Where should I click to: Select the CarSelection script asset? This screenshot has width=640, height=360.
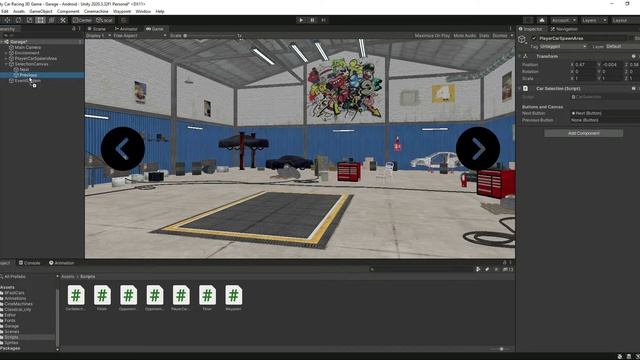76,298
